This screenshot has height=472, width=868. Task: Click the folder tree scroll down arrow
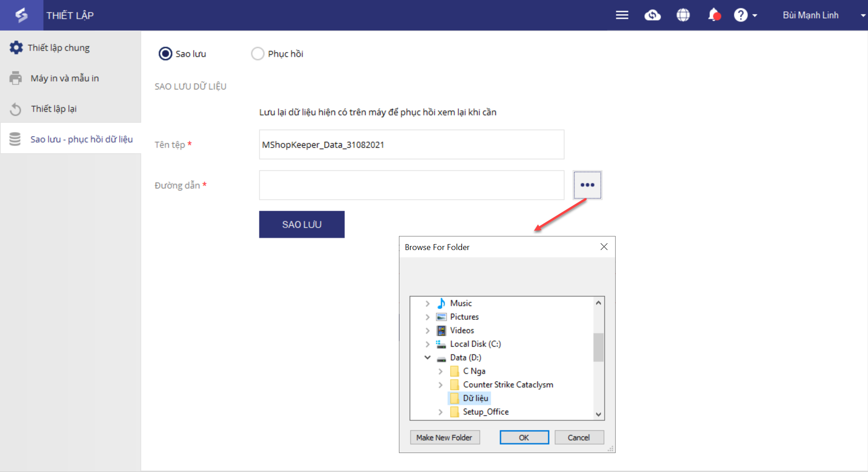(x=598, y=414)
